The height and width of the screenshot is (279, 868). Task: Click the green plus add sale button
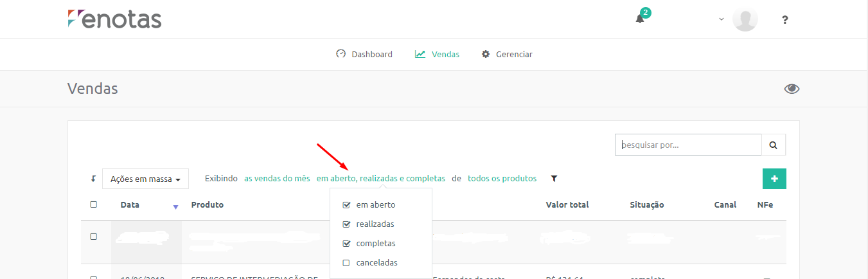774,179
